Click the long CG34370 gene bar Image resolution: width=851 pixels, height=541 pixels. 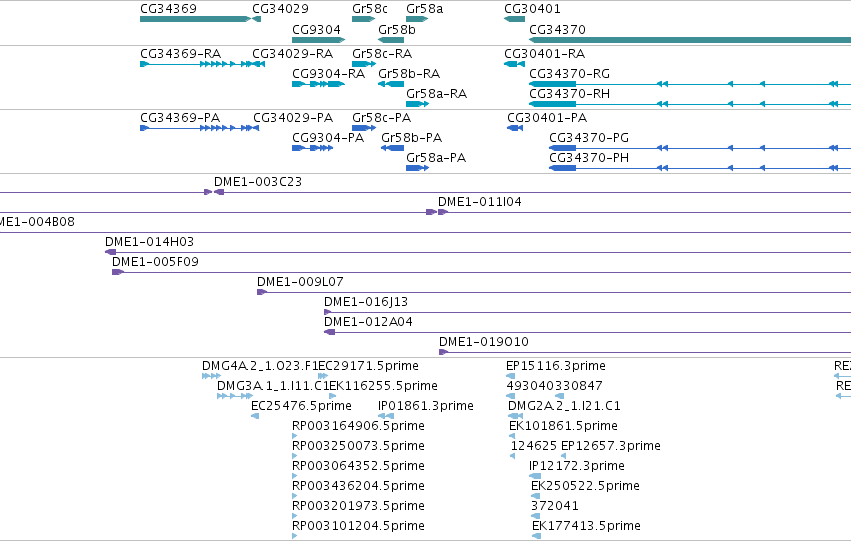pyautogui.click(x=690, y=40)
